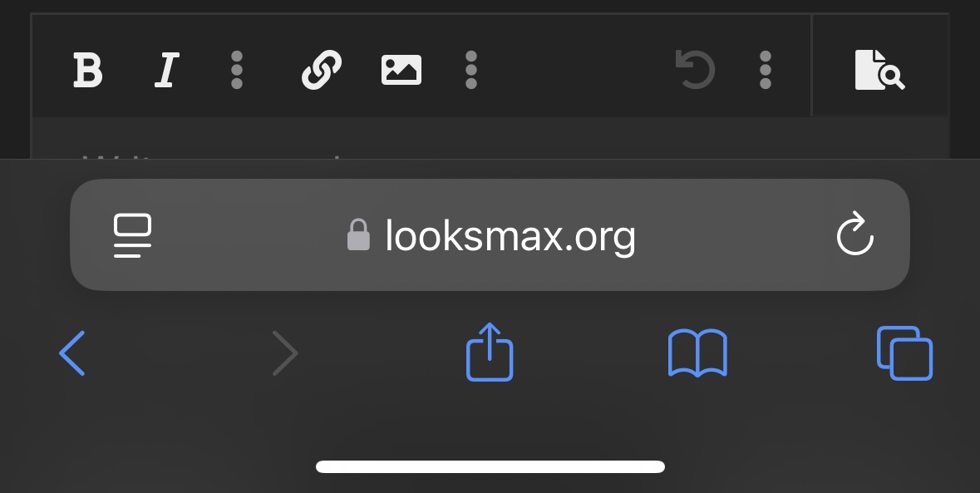Open the Safari share sheet
Viewport: 980px width, 493px height.
point(490,352)
